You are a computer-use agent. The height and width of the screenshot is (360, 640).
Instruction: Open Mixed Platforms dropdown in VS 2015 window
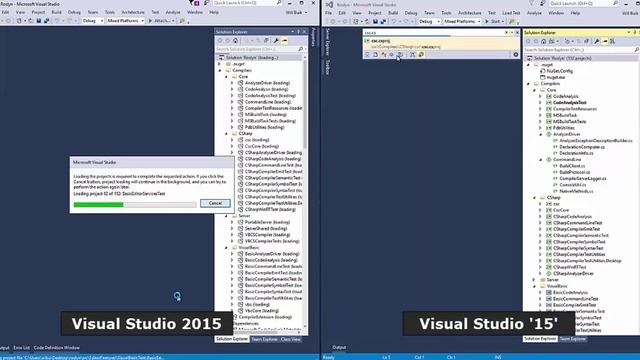click(x=126, y=20)
